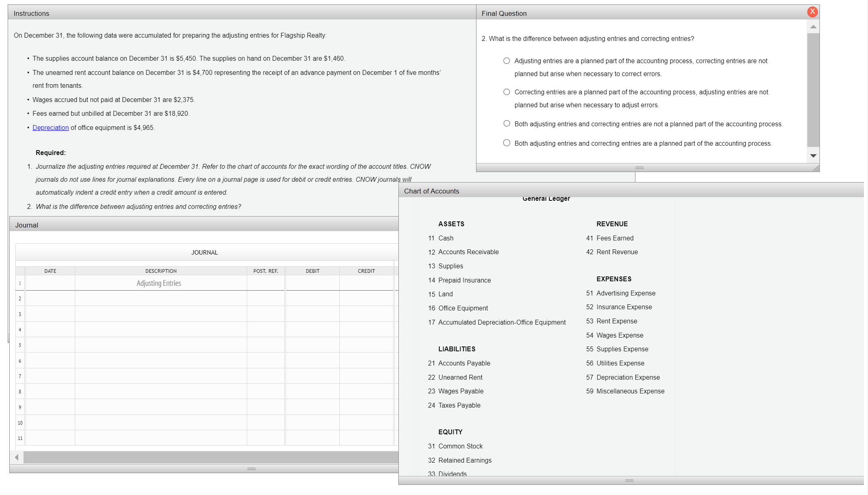The image size is (868, 495).
Task: Click the Journal panel header
Action: (202, 225)
